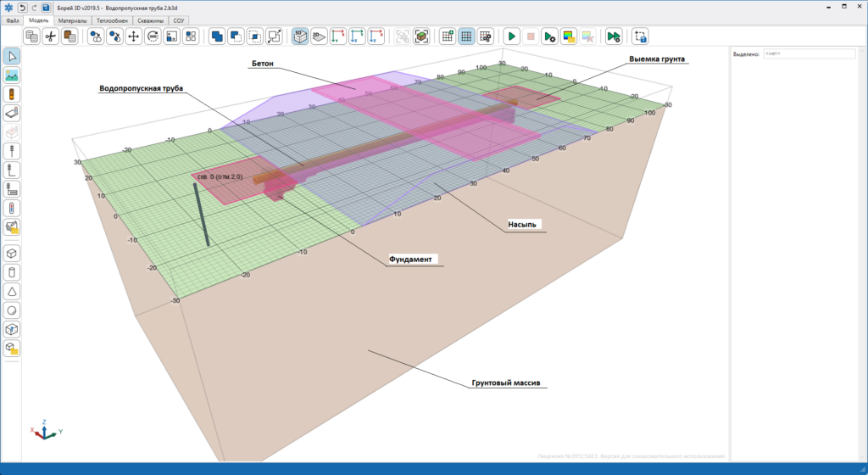Open calculation settings play-with-gear icon

[x=549, y=36]
